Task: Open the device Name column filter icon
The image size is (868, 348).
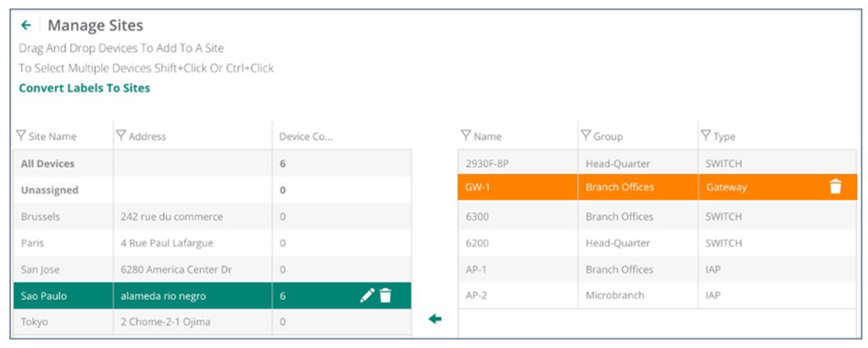Action: 465,135
